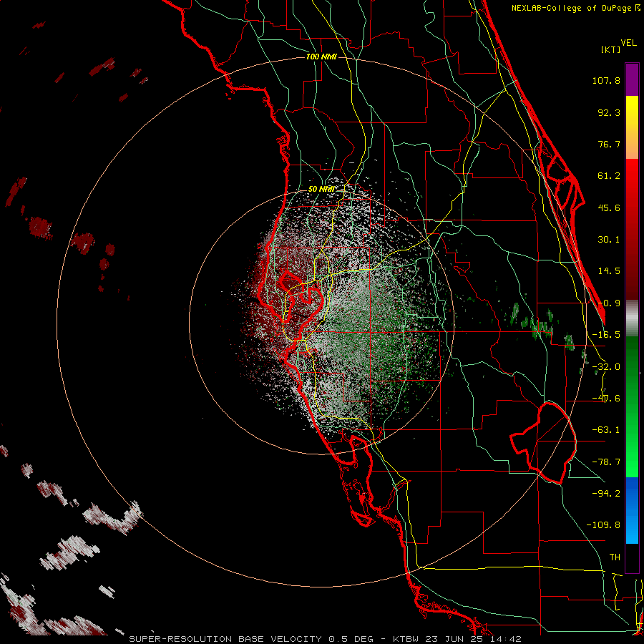Screen dimensions: 644x644
Task: Click the SUPER-RESOLUTION BASE VELOCITY caption text
Action: (x=225, y=639)
